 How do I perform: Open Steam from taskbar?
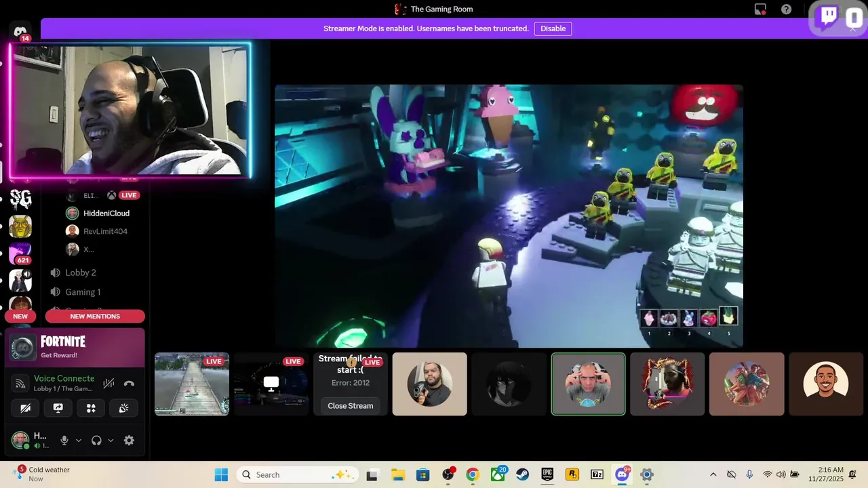pos(523,475)
